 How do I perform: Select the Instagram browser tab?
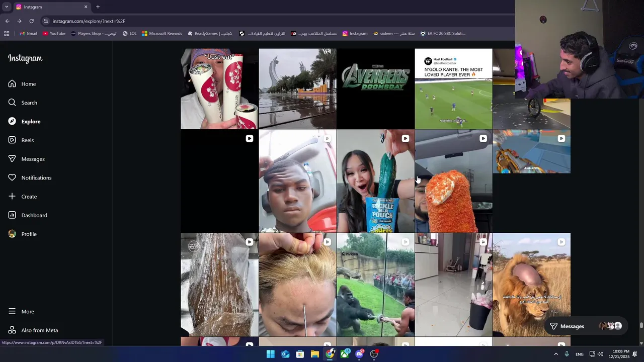pyautogui.click(x=51, y=7)
